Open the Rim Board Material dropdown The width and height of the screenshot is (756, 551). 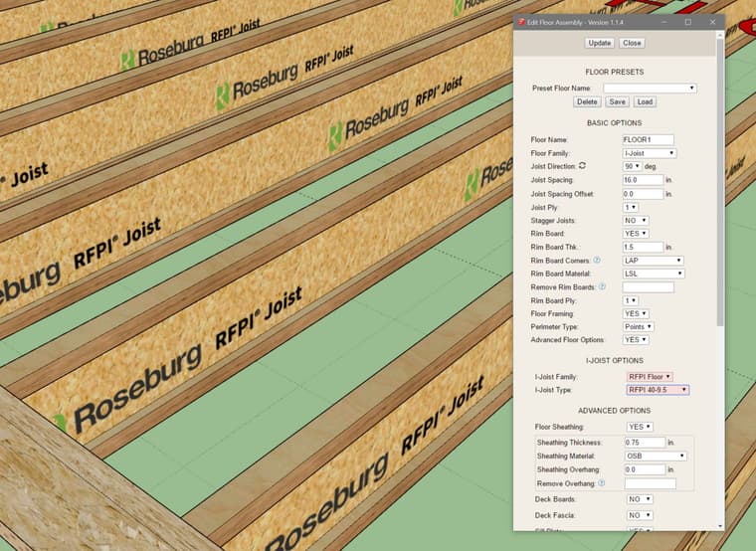click(653, 274)
